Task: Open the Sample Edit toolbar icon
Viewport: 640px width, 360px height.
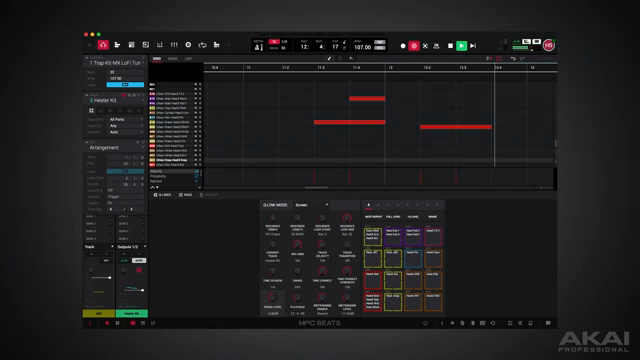Action: pos(146,45)
